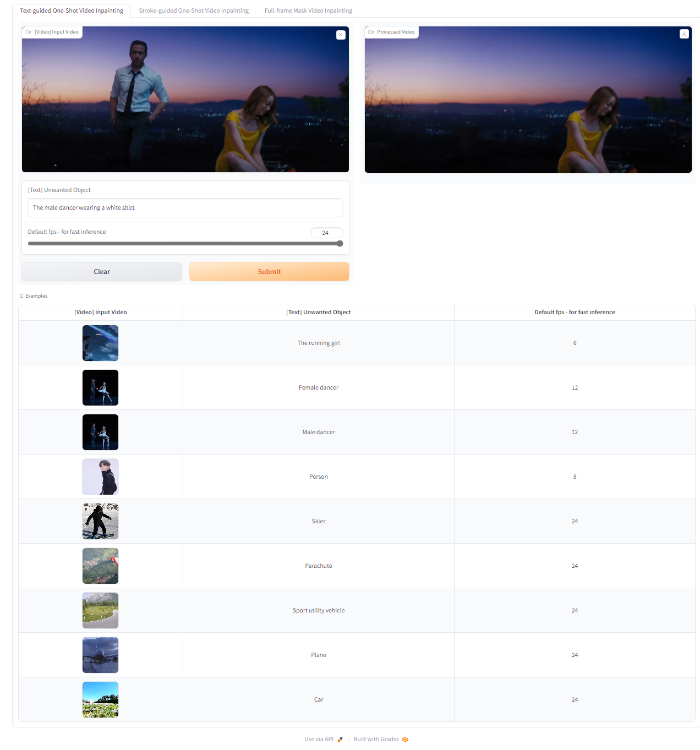Click the text 'Person' in examples
700x750 pixels.
(319, 477)
